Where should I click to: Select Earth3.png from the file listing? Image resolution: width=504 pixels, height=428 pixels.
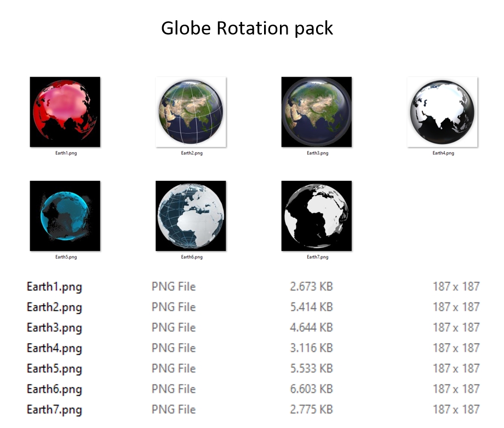pyautogui.click(x=55, y=327)
